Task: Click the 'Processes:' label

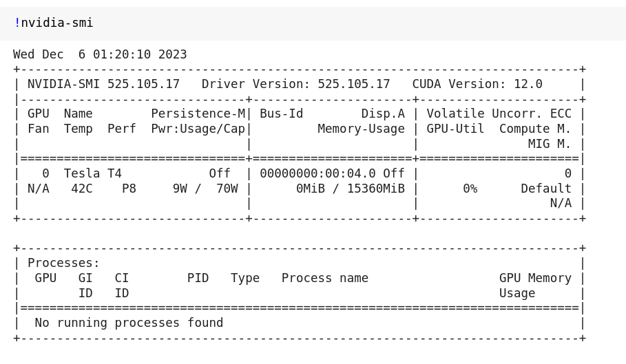Action: [x=63, y=263]
